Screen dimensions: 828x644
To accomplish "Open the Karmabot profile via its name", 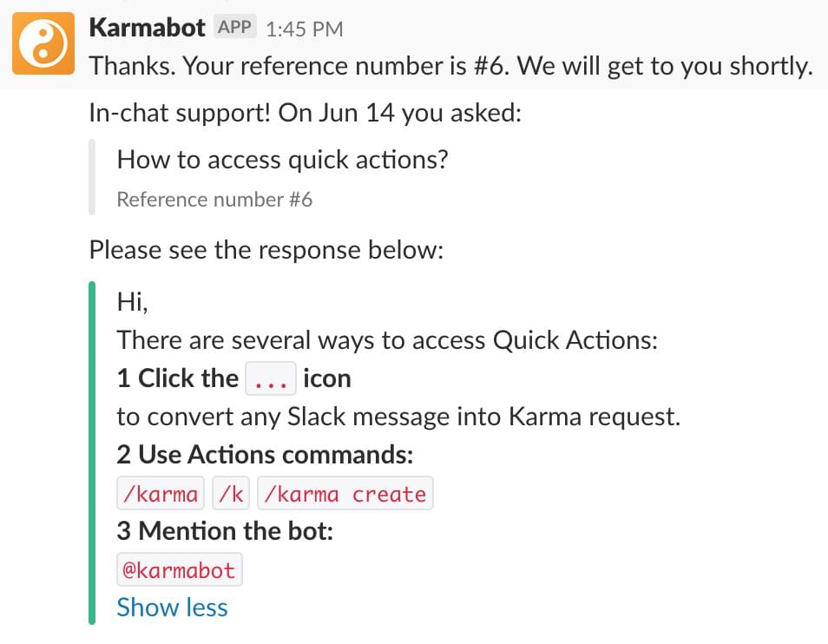I will (146, 27).
